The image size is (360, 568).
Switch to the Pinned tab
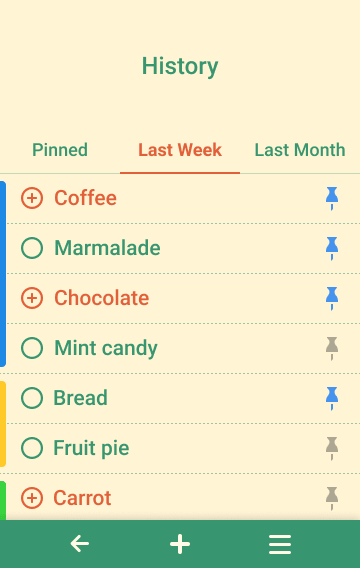(x=60, y=150)
